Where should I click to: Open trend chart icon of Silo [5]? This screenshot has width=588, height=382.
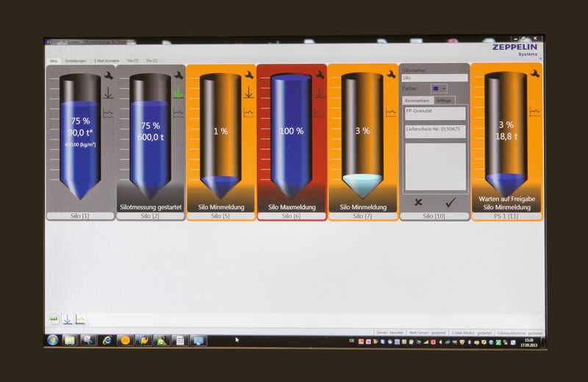[248, 112]
